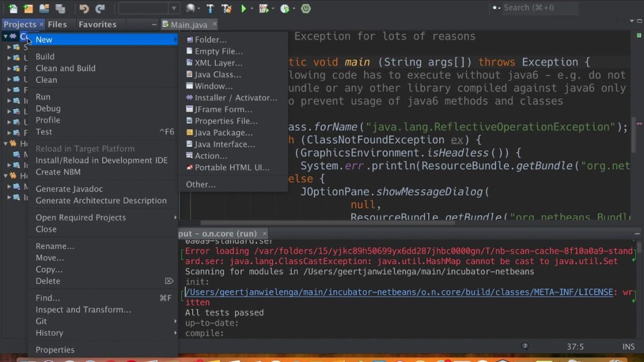The height and width of the screenshot is (362, 644).
Task: Switch to the Files tab
Action: pos(57,24)
